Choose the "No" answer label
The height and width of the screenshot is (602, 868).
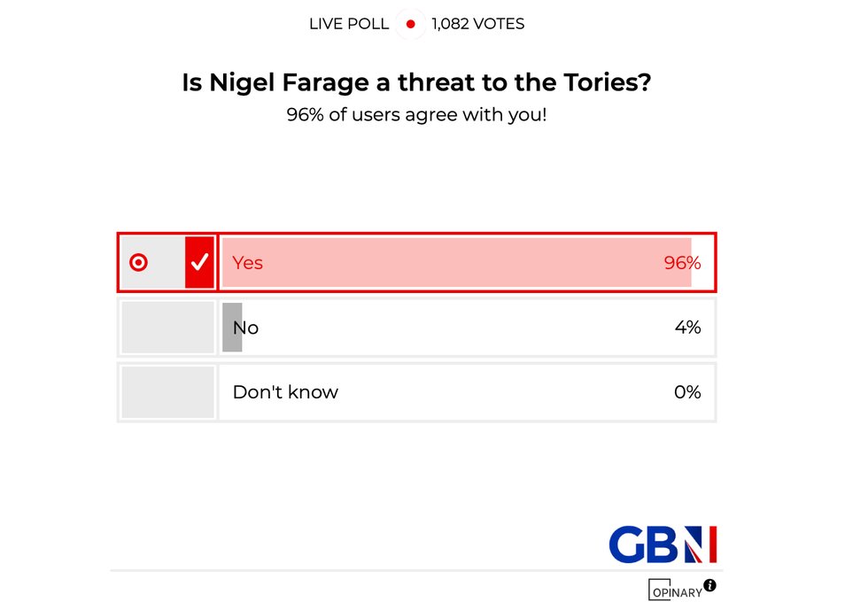tap(247, 328)
